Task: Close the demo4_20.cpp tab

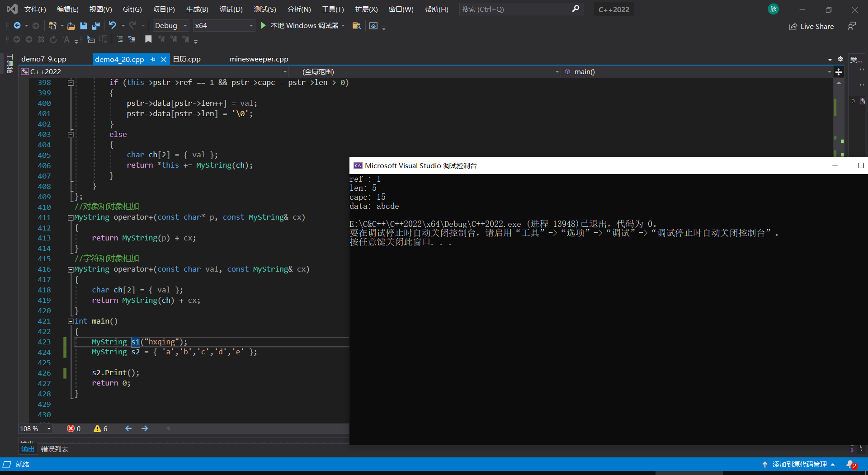Action: [164, 59]
